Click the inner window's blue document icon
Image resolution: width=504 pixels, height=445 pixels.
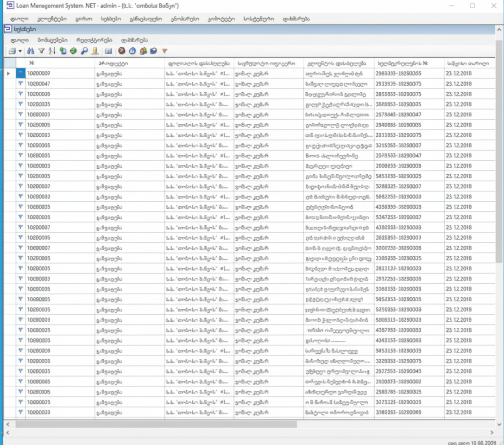tap(8, 29)
